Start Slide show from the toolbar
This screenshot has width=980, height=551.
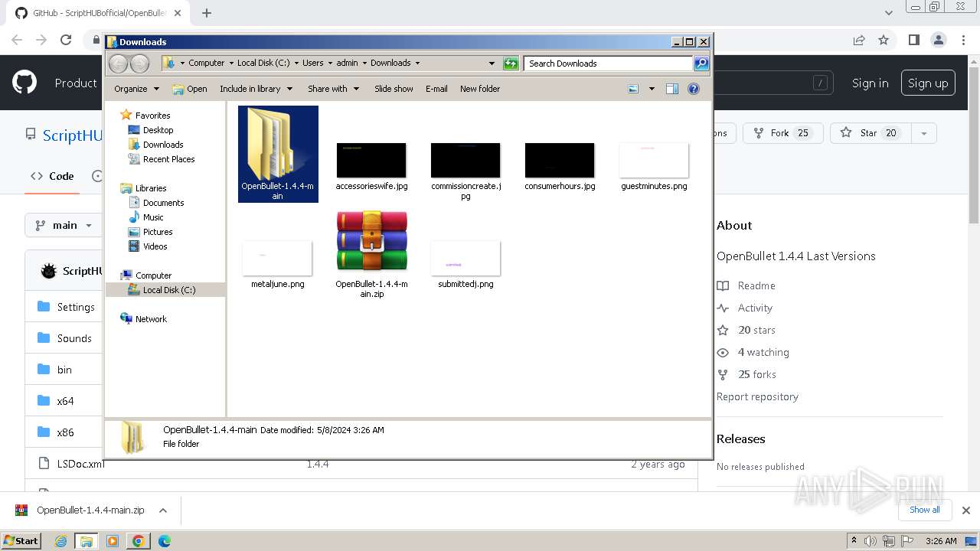pos(394,89)
